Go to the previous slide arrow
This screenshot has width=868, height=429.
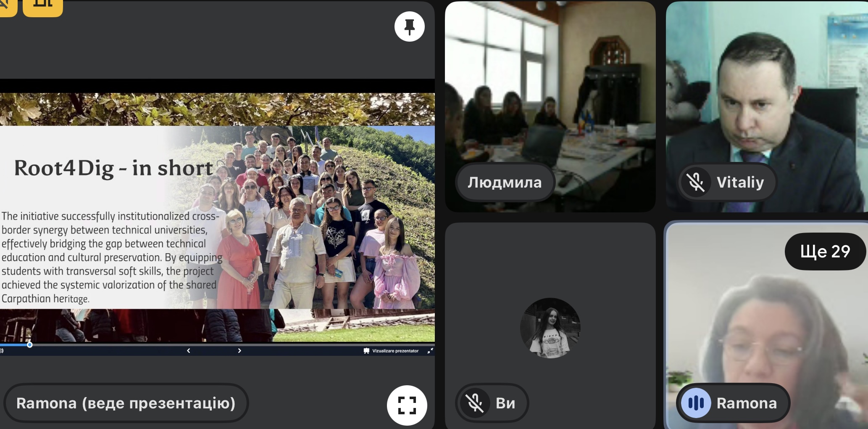click(188, 350)
